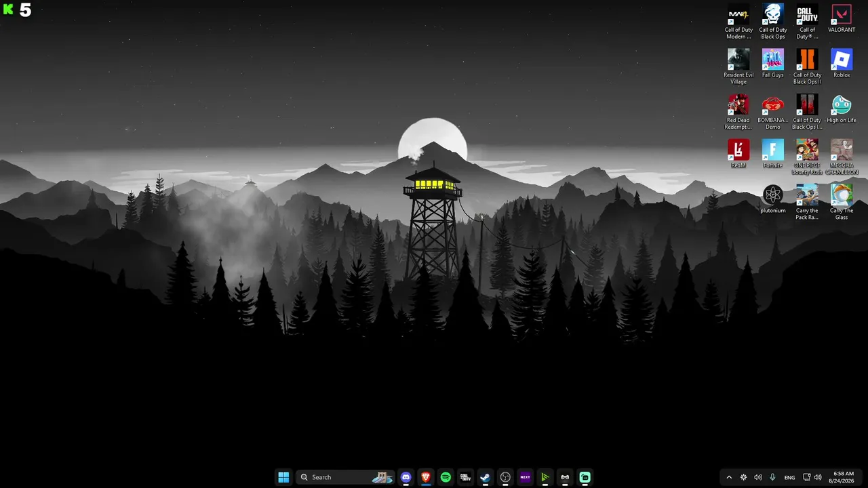Select the Carry The Glass shortcut

tap(842, 203)
